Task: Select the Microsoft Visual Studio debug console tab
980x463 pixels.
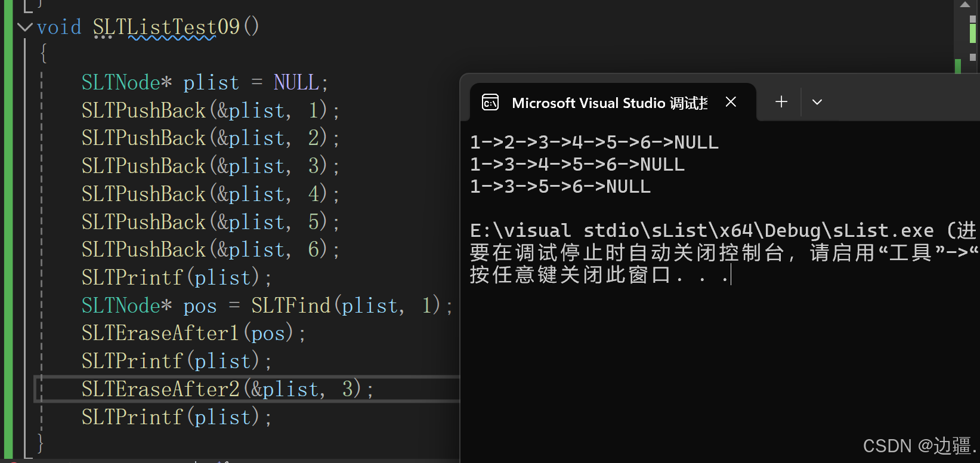Action: pyautogui.click(x=613, y=103)
